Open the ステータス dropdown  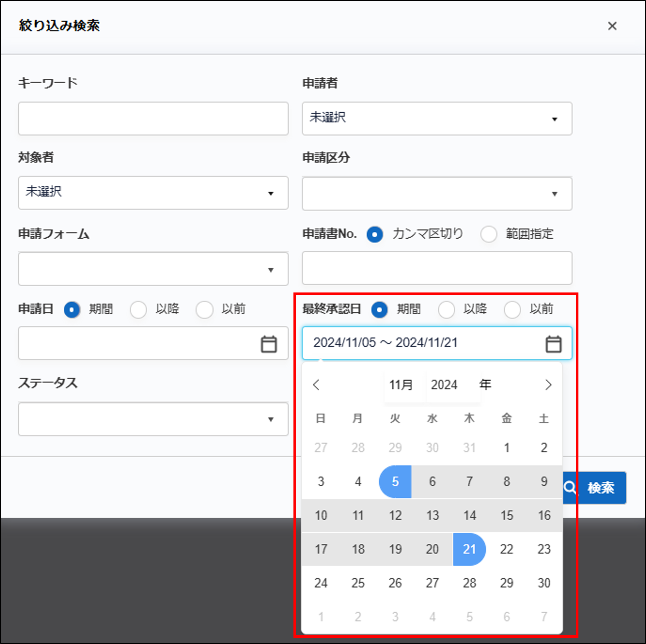click(x=153, y=419)
